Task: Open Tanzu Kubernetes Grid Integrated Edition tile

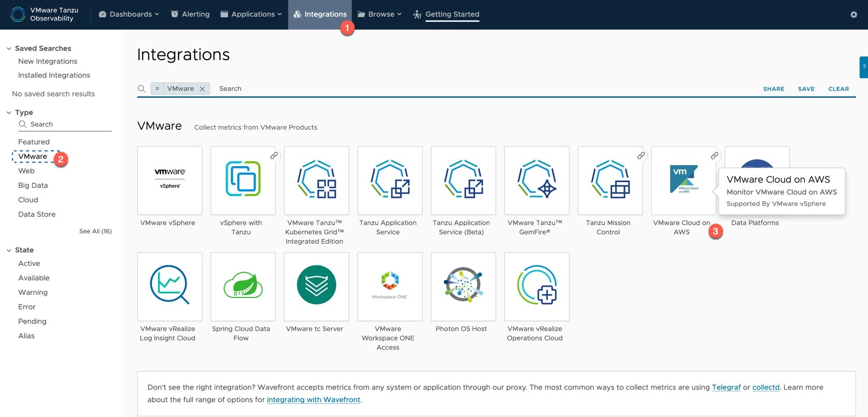Action: coord(317,181)
